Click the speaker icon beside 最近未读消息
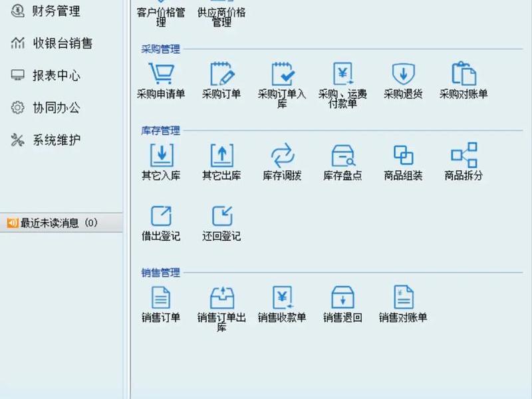The height and width of the screenshot is (399, 532). pyautogui.click(x=13, y=223)
